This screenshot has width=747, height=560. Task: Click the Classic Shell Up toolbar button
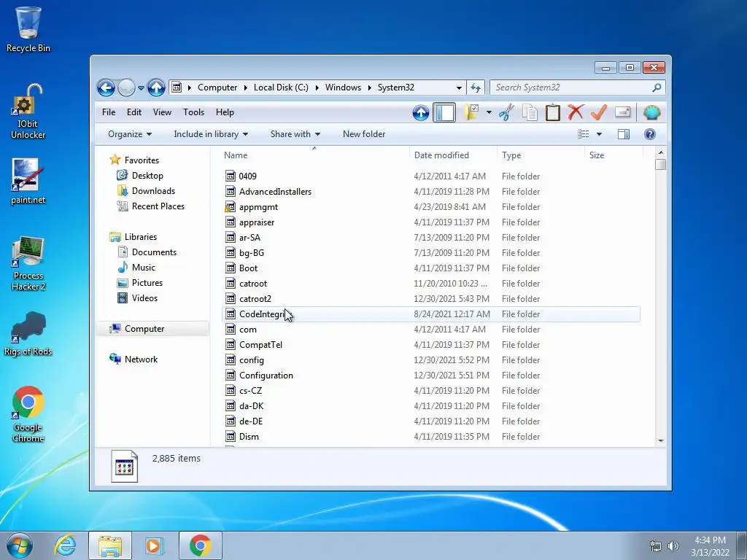tap(421, 113)
